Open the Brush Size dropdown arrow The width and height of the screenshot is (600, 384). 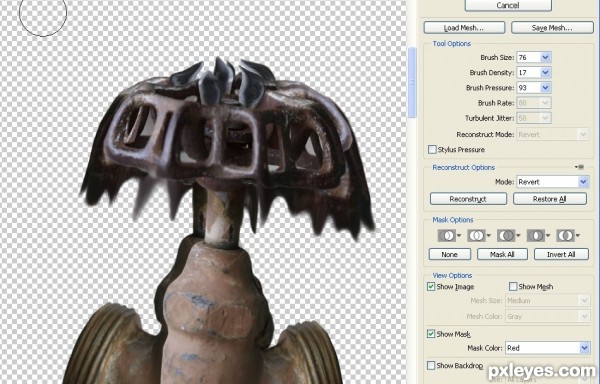(x=545, y=57)
